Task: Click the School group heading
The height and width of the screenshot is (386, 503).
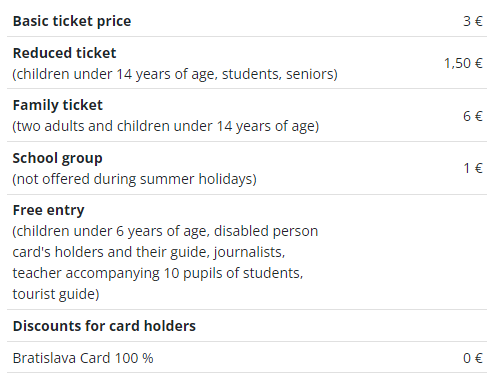Action: coord(57,158)
